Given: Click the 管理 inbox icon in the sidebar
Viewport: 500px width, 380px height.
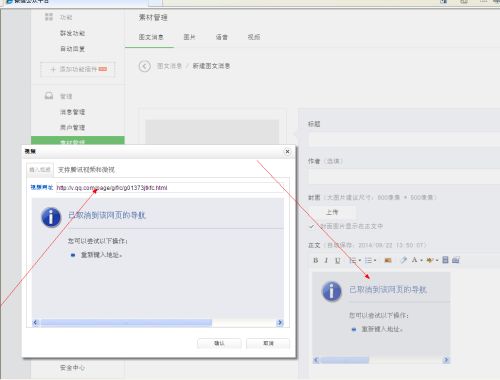Looking at the screenshot, I should coord(49,96).
